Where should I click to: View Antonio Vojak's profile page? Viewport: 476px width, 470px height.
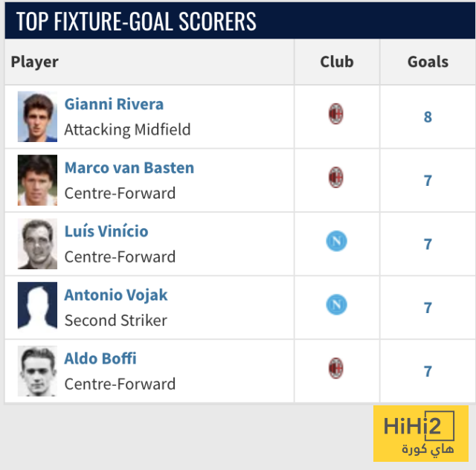click(116, 295)
